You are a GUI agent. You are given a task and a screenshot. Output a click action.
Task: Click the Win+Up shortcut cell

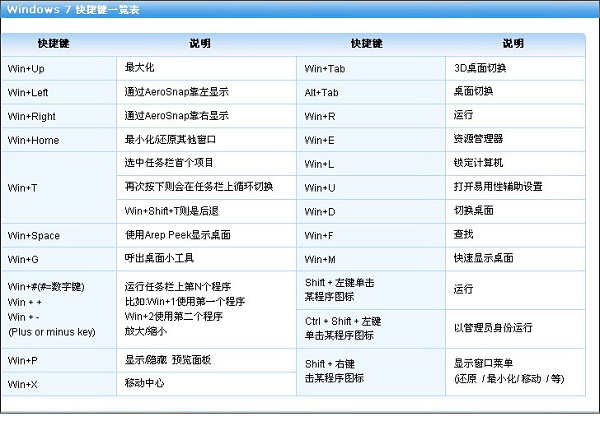27,68
